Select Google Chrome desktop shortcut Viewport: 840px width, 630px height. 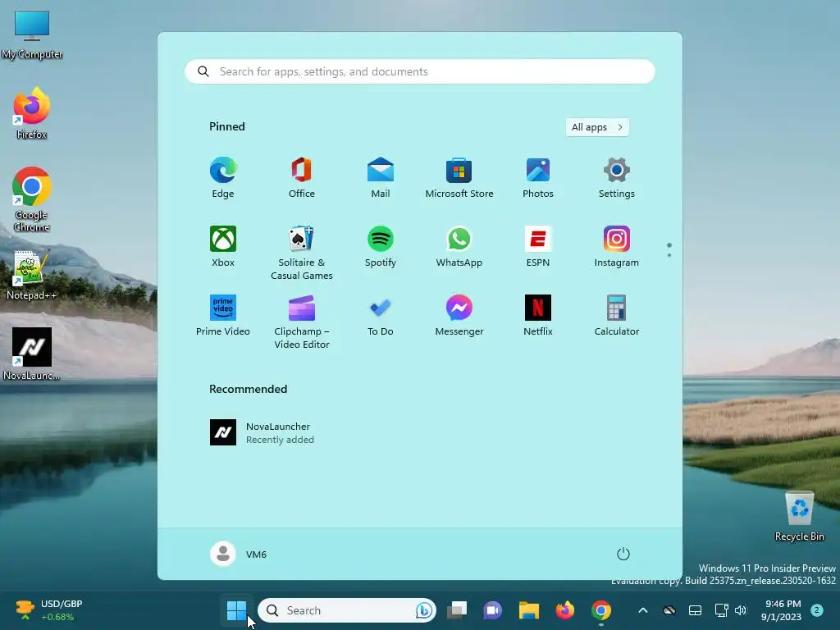pos(32,199)
